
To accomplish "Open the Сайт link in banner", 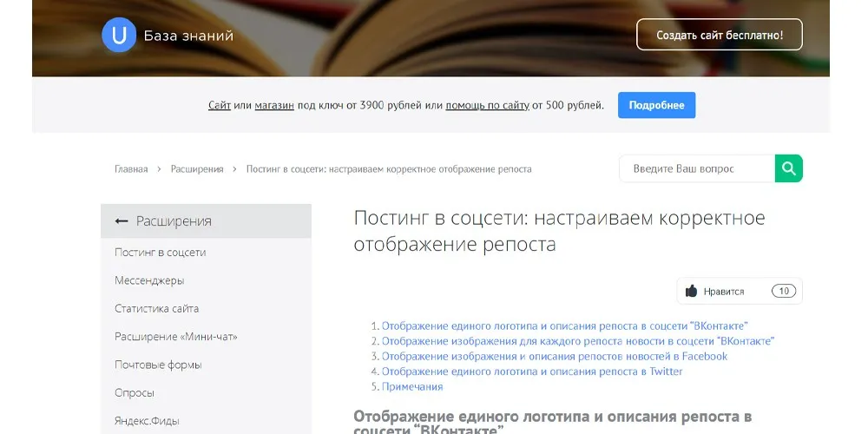I will pos(220,105).
